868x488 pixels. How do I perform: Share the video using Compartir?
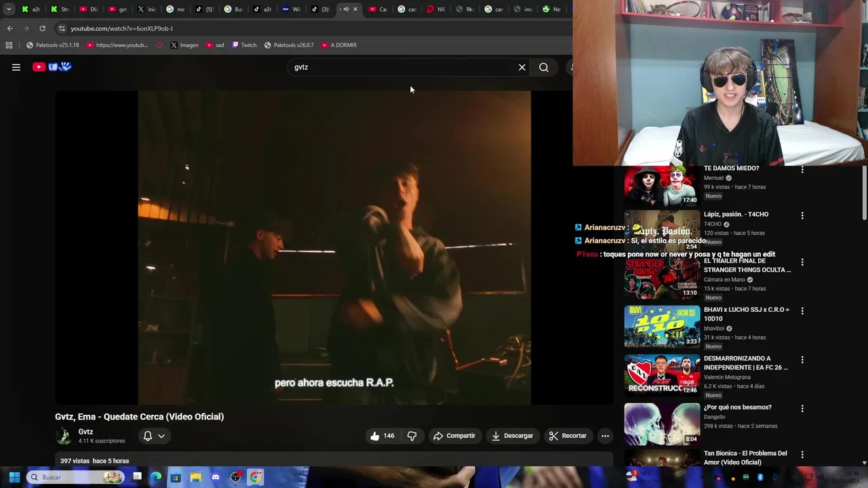pos(454,436)
